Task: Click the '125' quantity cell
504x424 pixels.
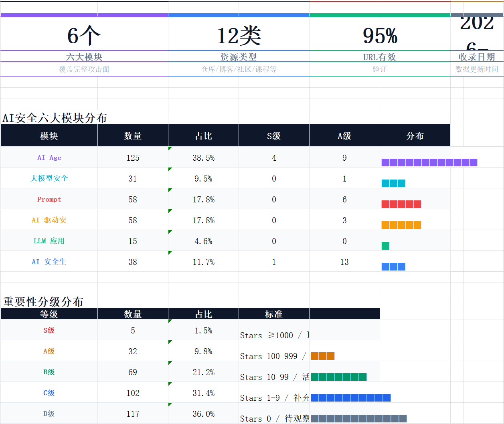Action: click(x=133, y=157)
